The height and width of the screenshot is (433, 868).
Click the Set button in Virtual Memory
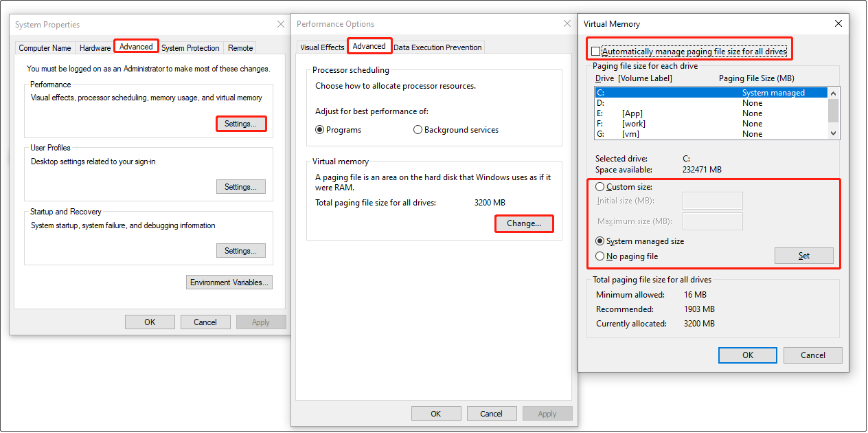pyautogui.click(x=804, y=255)
